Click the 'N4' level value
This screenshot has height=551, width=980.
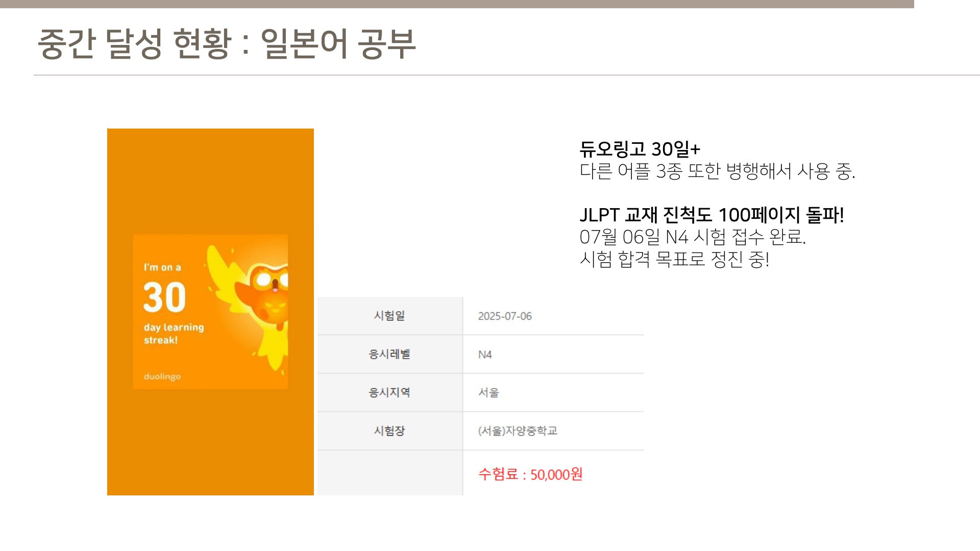pos(485,355)
